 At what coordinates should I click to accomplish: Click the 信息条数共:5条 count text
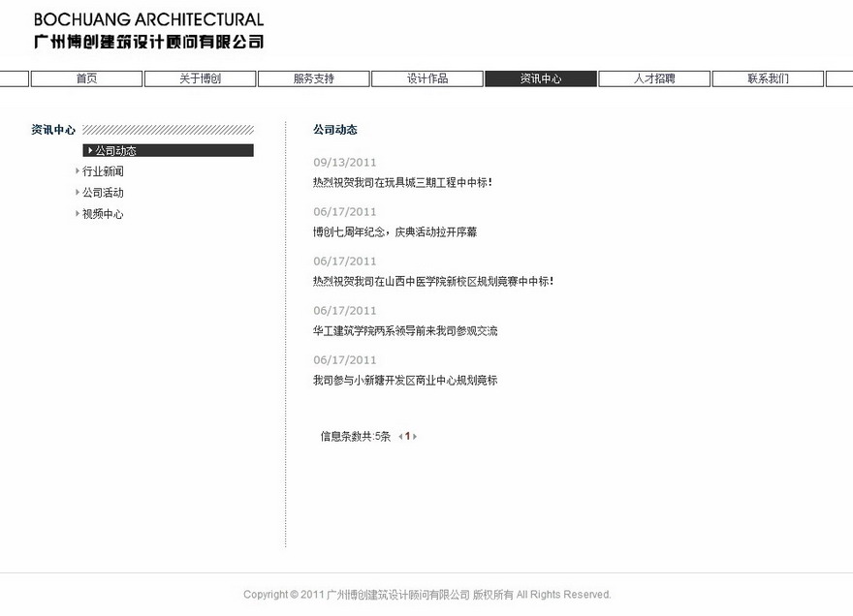click(x=355, y=436)
